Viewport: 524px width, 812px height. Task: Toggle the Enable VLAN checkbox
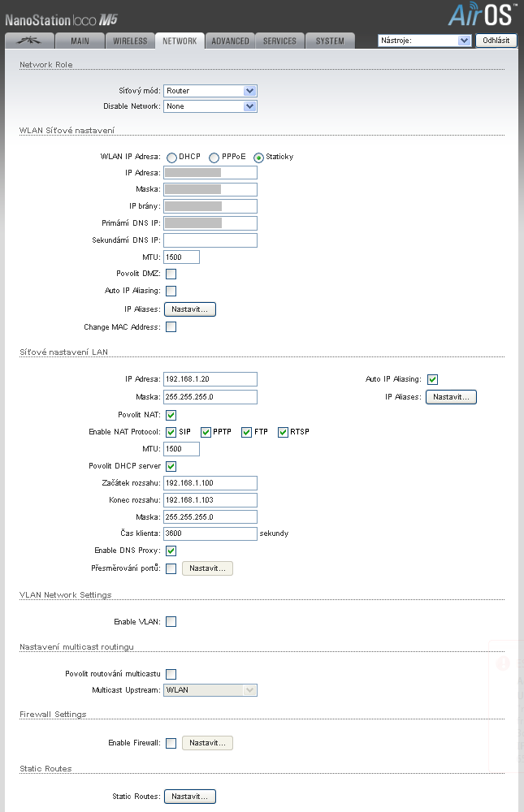(171, 622)
